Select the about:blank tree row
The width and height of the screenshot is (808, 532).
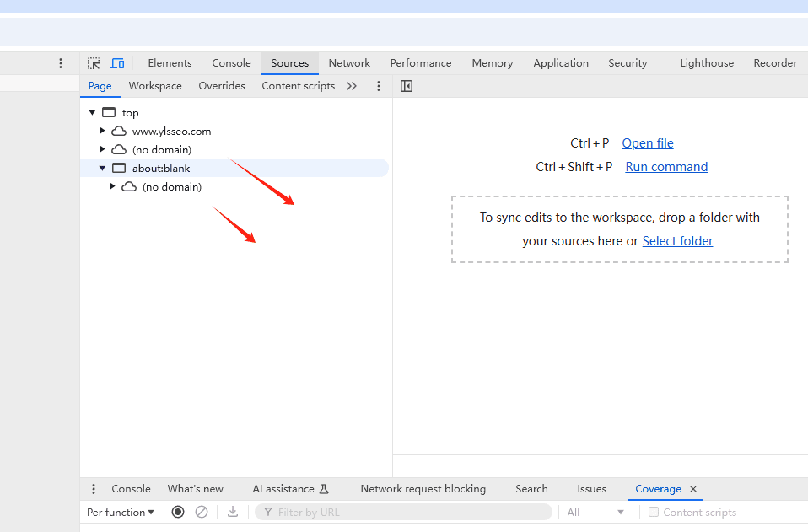tap(234, 168)
